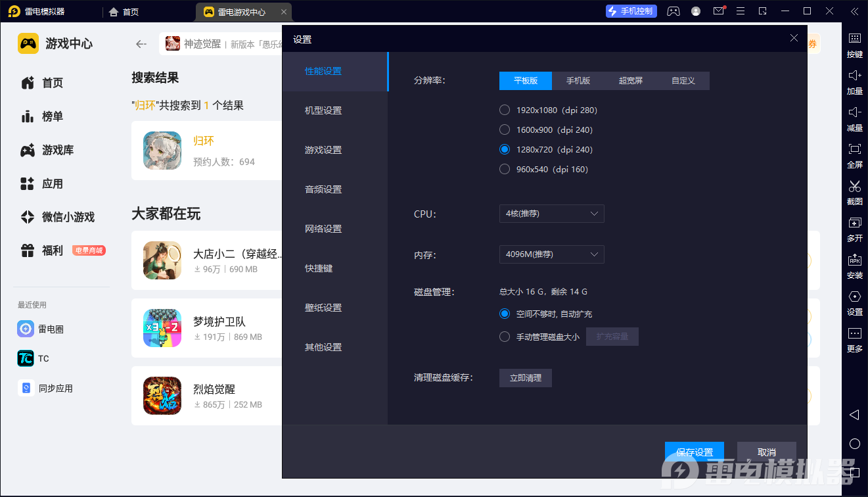Image resolution: width=868 pixels, height=497 pixels.
Task: Click 保存设置 to save settings
Action: click(x=695, y=452)
